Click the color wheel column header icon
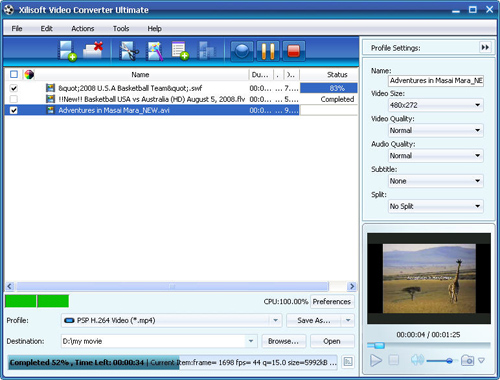This screenshot has width=500, height=380. tap(29, 74)
